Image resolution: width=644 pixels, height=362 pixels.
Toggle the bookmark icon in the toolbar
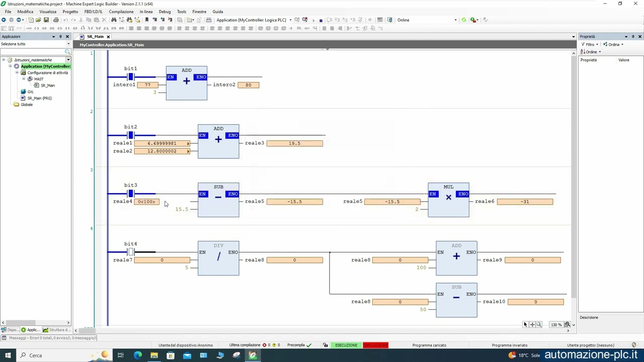[147, 20]
